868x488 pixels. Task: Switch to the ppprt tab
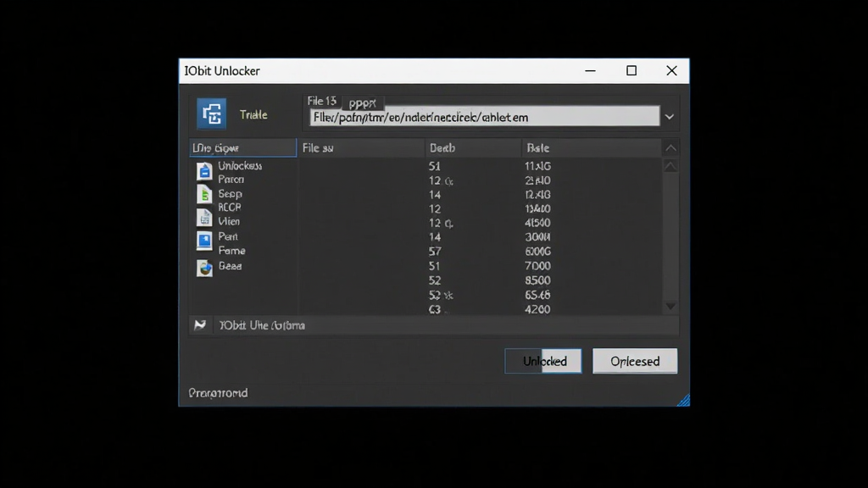(363, 103)
